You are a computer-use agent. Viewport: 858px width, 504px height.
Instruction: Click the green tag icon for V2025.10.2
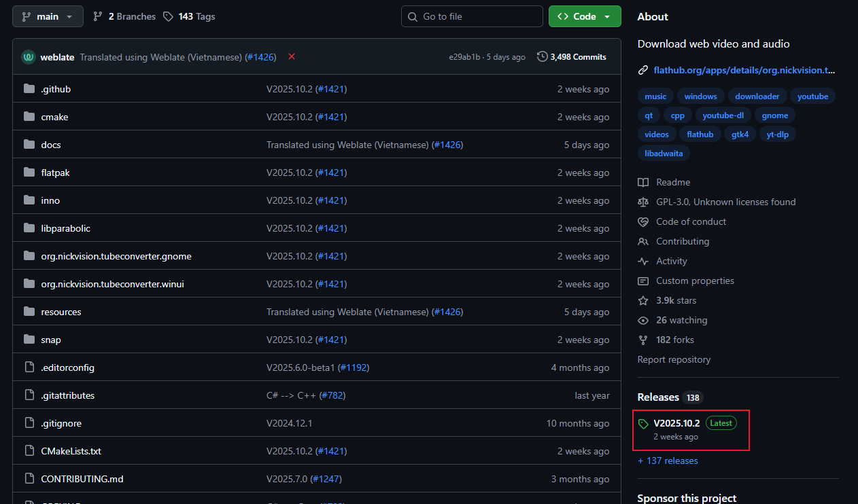click(x=643, y=424)
